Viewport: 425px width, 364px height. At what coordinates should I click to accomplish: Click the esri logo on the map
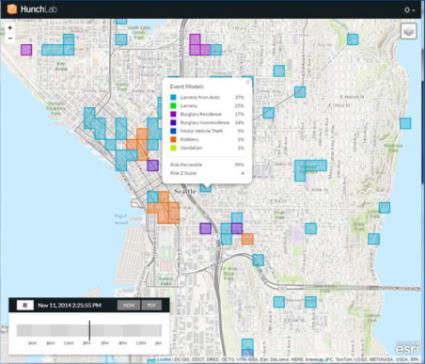(x=407, y=349)
